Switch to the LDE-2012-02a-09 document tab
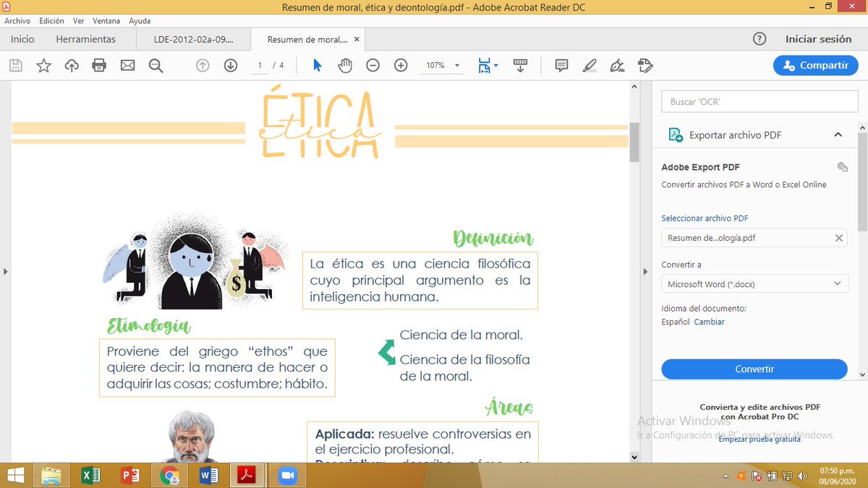868x488 pixels. (194, 39)
